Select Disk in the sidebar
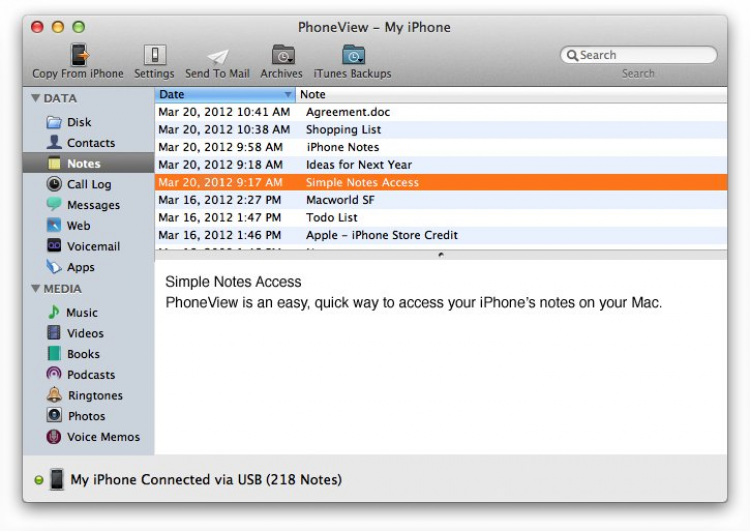The width and height of the screenshot is (750, 531). (x=88, y=122)
